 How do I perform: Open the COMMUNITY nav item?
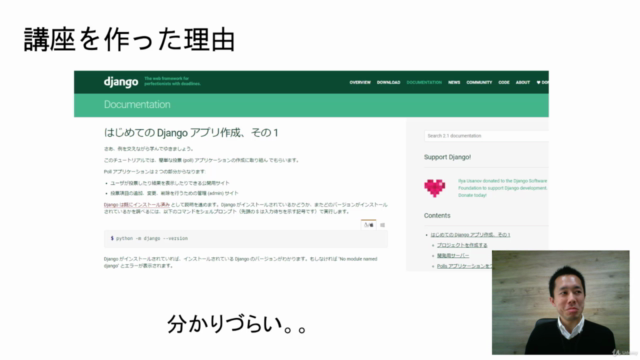point(479,82)
